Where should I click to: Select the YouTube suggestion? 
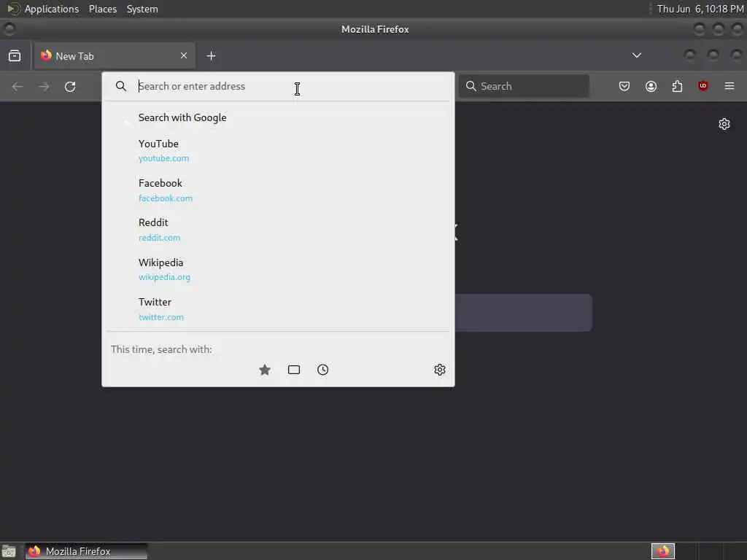click(278, 150)
